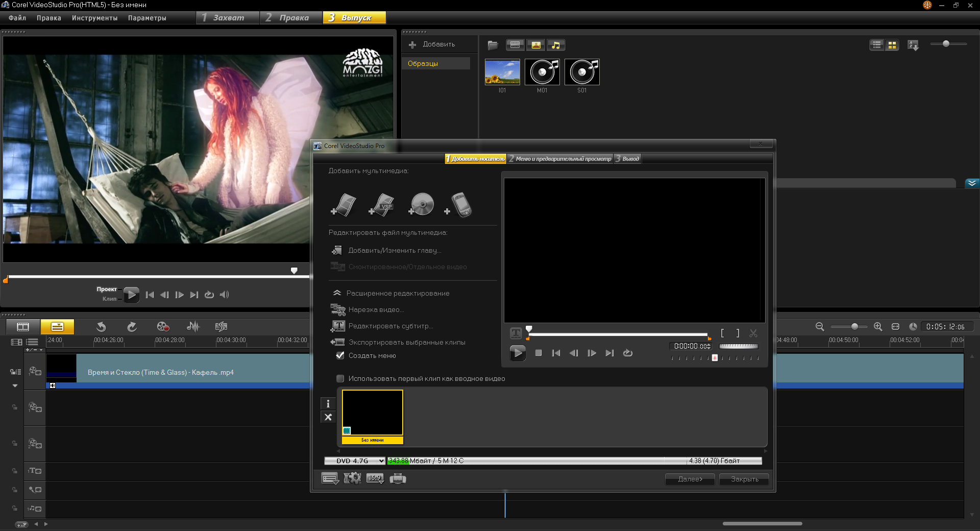Viewport: 980px width, 531px height.
Task: Toggle timeline view
Action: (57, 327)
